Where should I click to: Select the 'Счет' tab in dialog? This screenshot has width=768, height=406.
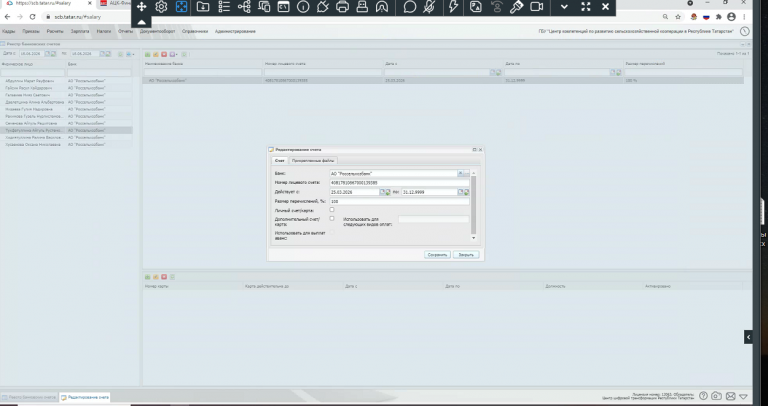[280, 161]
